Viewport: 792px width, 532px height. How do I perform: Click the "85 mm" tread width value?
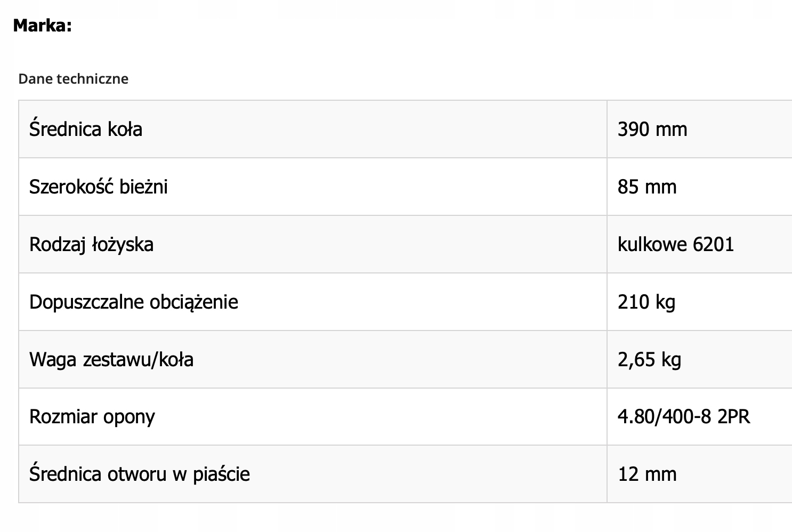[646, 187]
